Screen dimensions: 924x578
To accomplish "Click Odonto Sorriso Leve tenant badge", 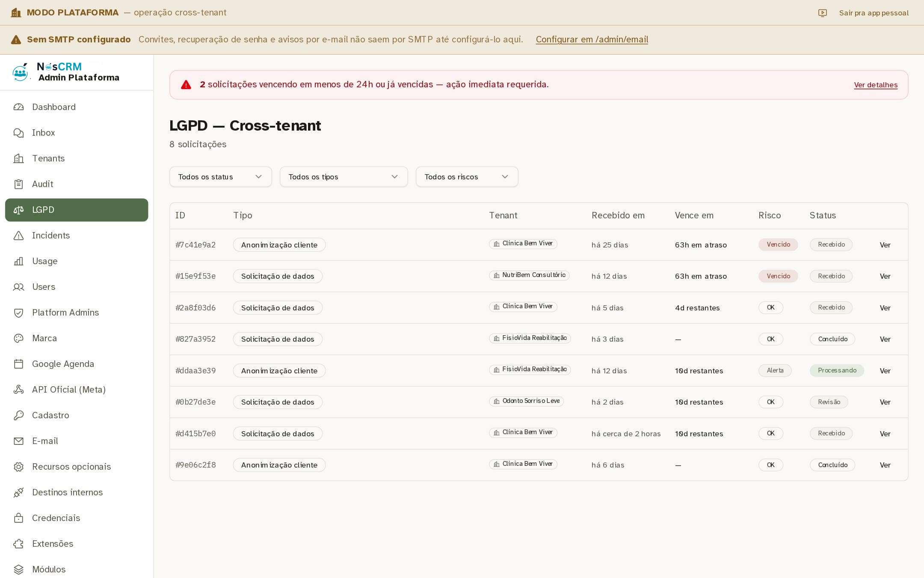I will (526, 401).
